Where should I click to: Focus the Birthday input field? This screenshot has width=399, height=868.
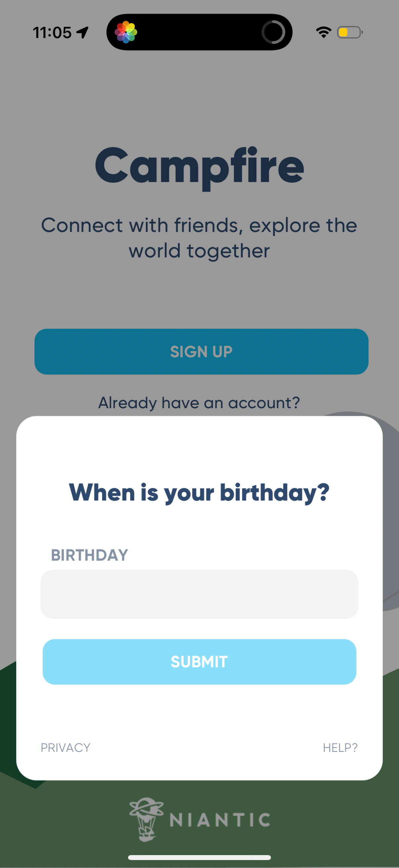[x=199, y=594]
